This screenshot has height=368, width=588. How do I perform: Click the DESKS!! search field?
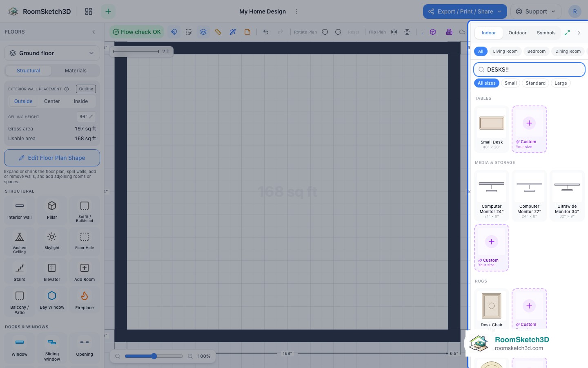point(529,70)
